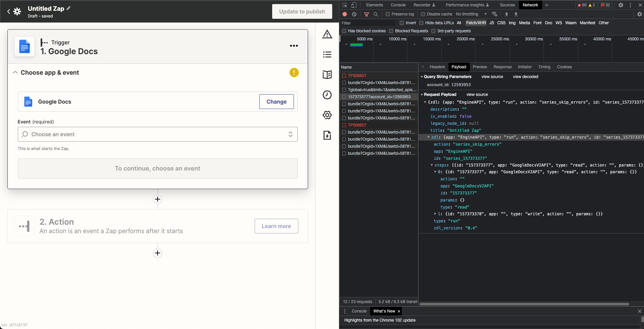Image resolution: width=644 pixels, height=329 pixels.
Task: Focus the network Filter text field
Action: pos(368,23)
